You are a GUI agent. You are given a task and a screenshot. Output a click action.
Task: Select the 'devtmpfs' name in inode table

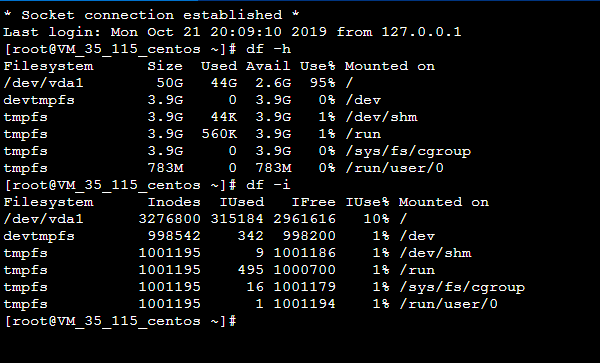click(39, 236)
